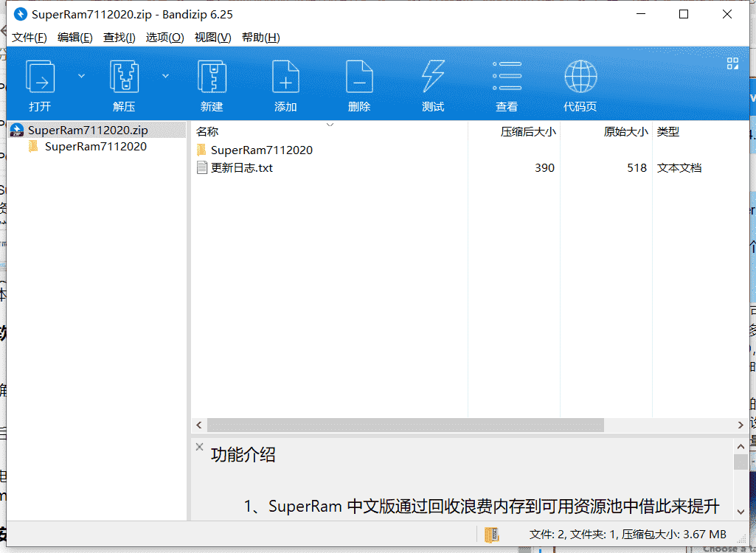
Task: Click the 功能介绍 heading text
Action: (x=243, y=455)
